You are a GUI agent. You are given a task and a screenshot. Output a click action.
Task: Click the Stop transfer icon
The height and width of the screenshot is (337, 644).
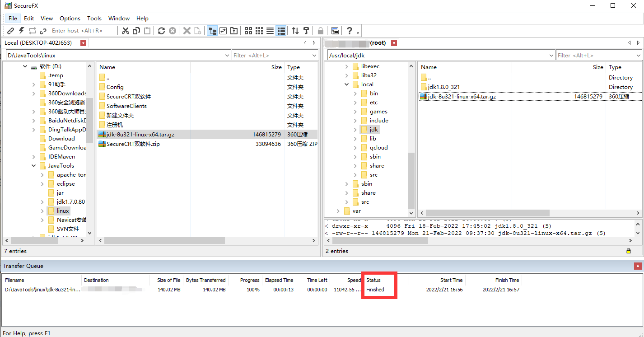pyautogui.click(x=173, y=31)
